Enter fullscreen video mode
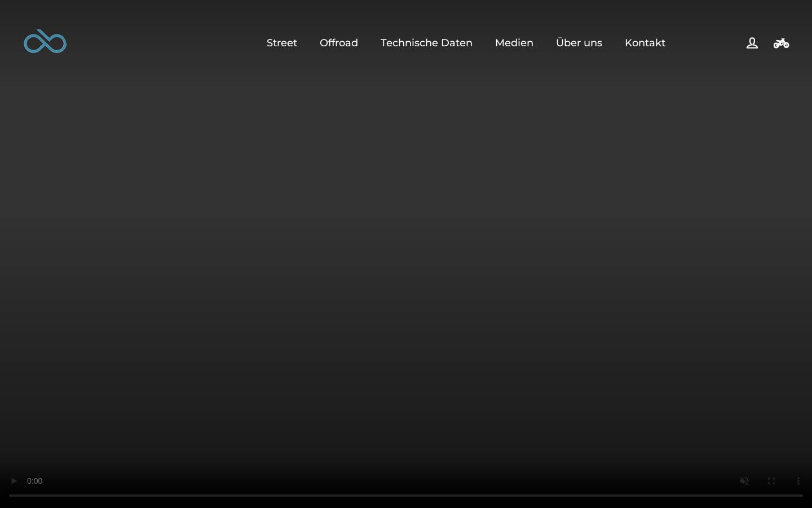This screenshot has width=812, height=508. 771,481
